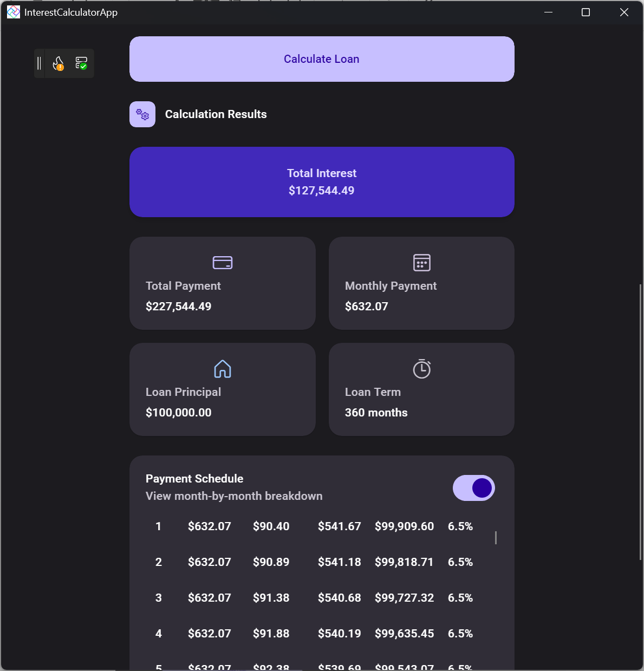Click the payment schedule list scrollbar thumb
644x671 pixels.
(496, 538)
